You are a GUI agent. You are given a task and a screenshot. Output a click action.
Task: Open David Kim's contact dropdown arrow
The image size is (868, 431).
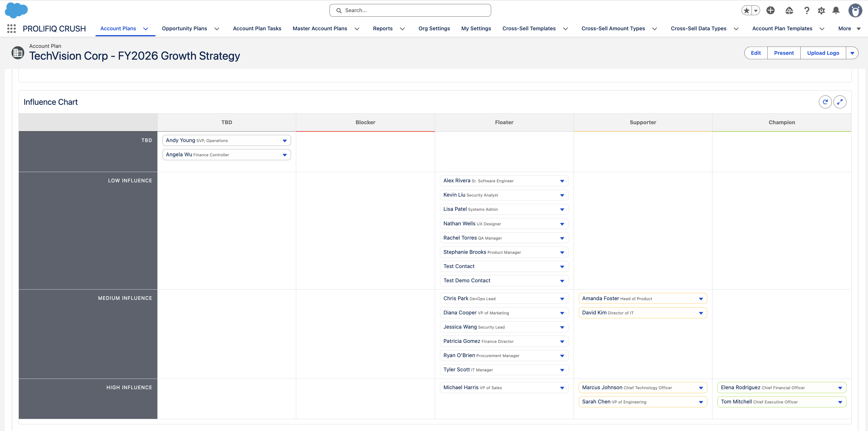pos(701,313)
